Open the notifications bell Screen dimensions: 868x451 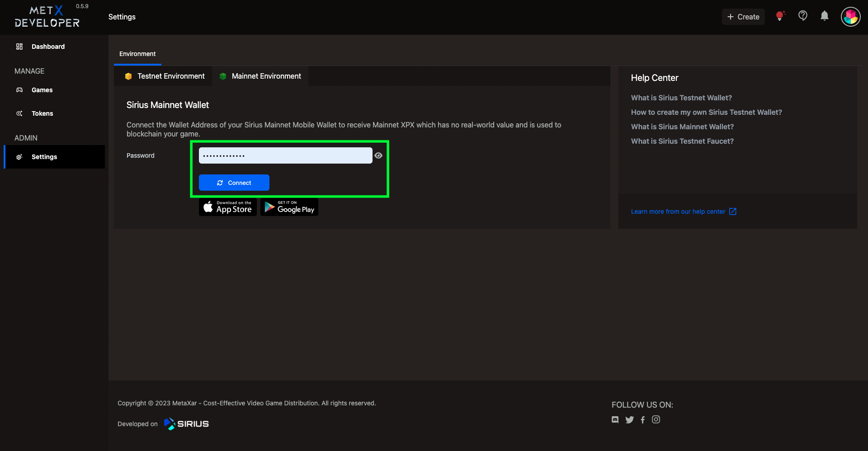pos(825,16)
